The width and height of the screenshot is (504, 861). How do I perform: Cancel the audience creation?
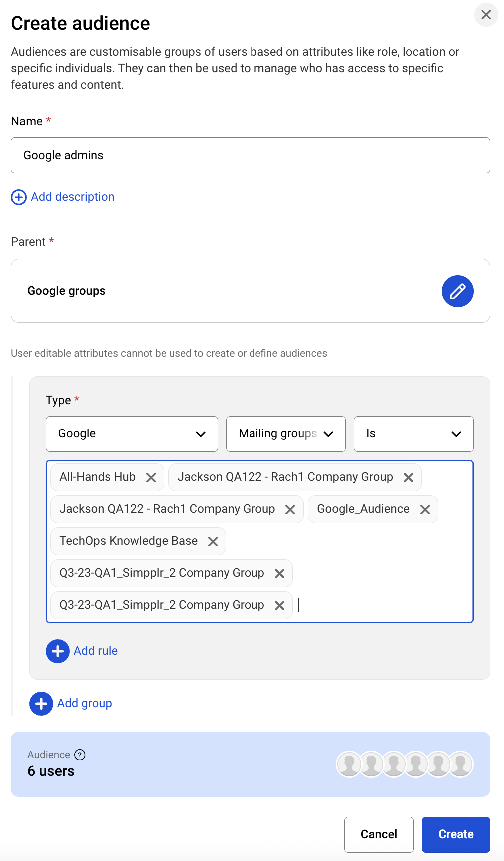pyautogui.click(x=379, y=834)
